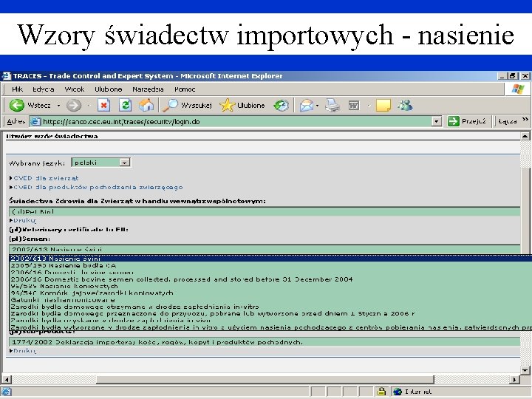Select Zarodki bydła wytworzone z użyciem nasienia option

pyautogui.click(x=270, y=327)
